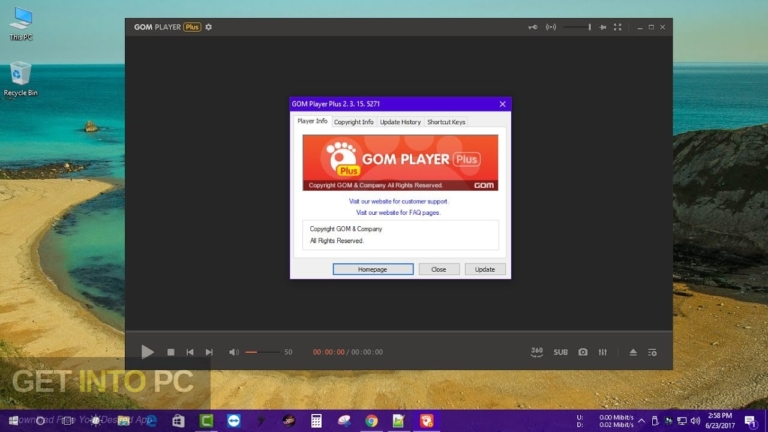Open GOM Player settings gear
Viewport: 768px width, 432px height.
click(x=209, y=27)
